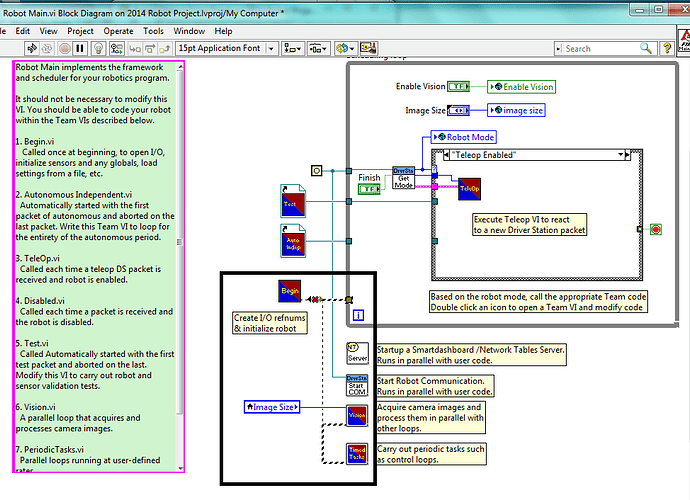Click the numeric constant 0

coord(316,170)
